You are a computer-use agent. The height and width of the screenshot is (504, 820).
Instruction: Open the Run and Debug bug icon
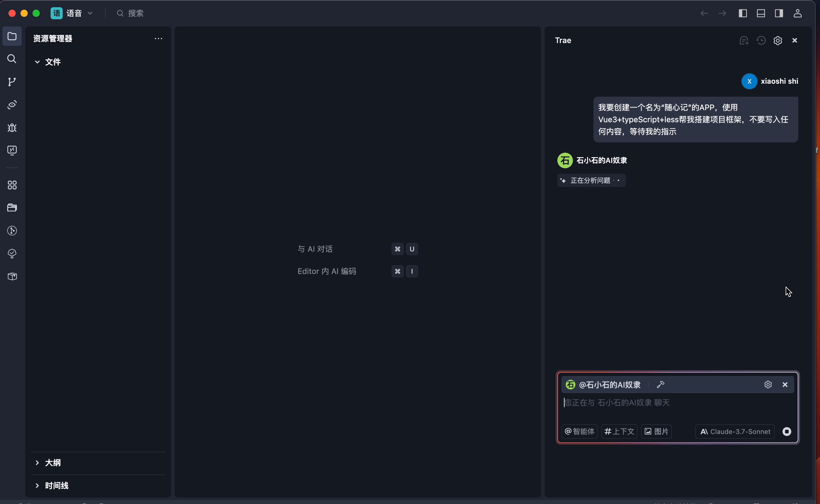[x=12, y=128]
